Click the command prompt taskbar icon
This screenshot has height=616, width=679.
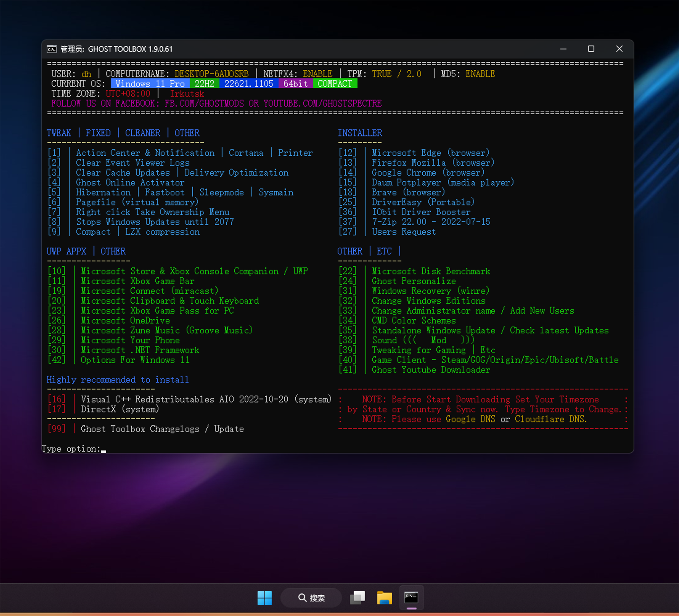(x=411, y=598)
